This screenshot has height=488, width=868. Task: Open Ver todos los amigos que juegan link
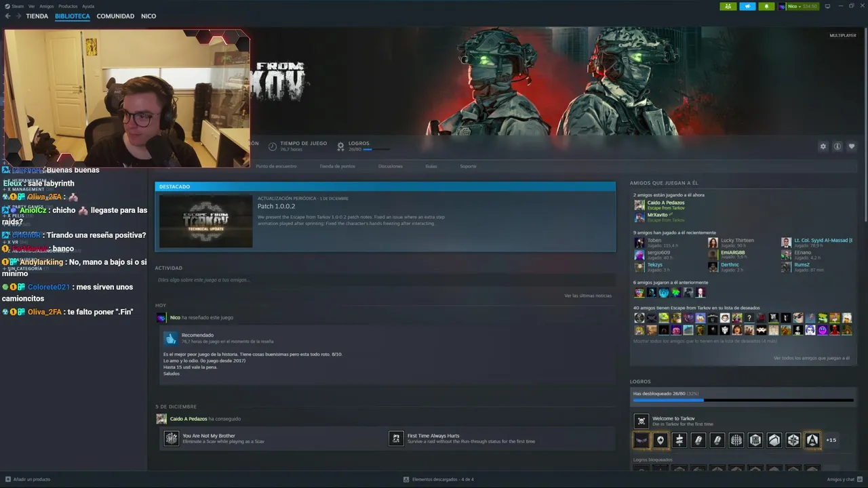click(x=811, y=358)
